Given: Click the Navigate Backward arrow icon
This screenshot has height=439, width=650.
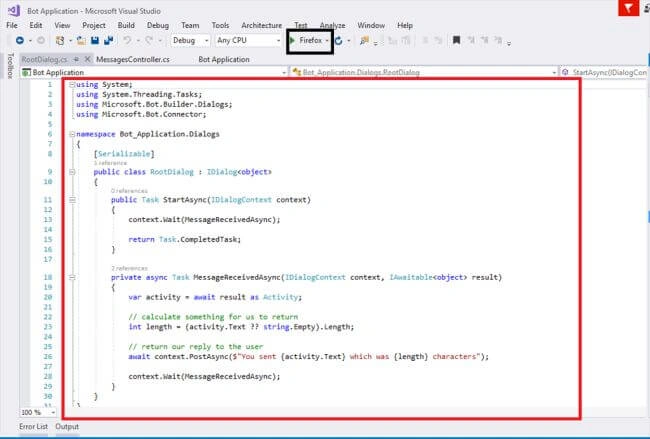Looking at the screenshot, I should 19,40.
